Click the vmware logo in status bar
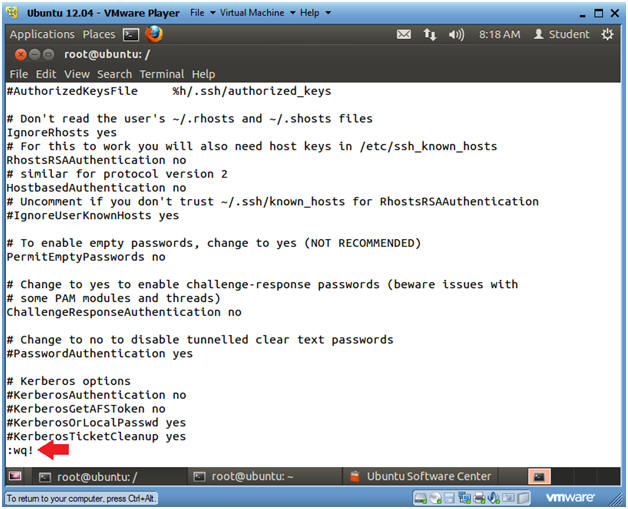The width and height of the screenshot is (628, 509). pos(570,498)
